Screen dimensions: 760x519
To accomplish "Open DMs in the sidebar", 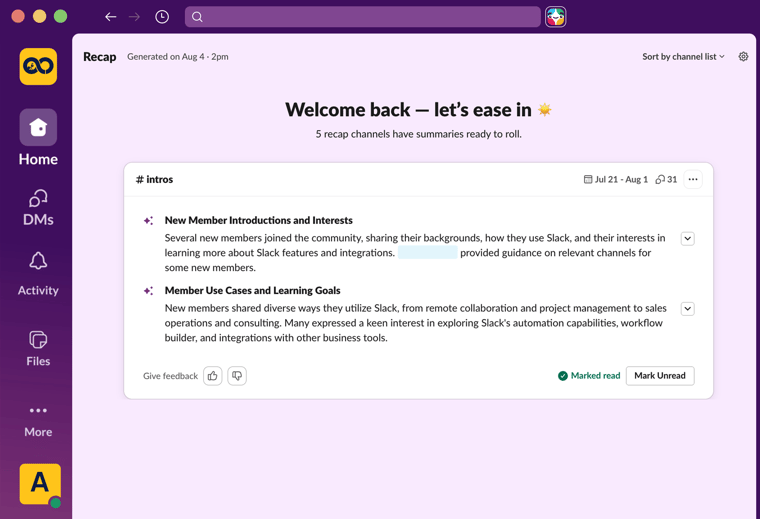I will pos(38,208).
